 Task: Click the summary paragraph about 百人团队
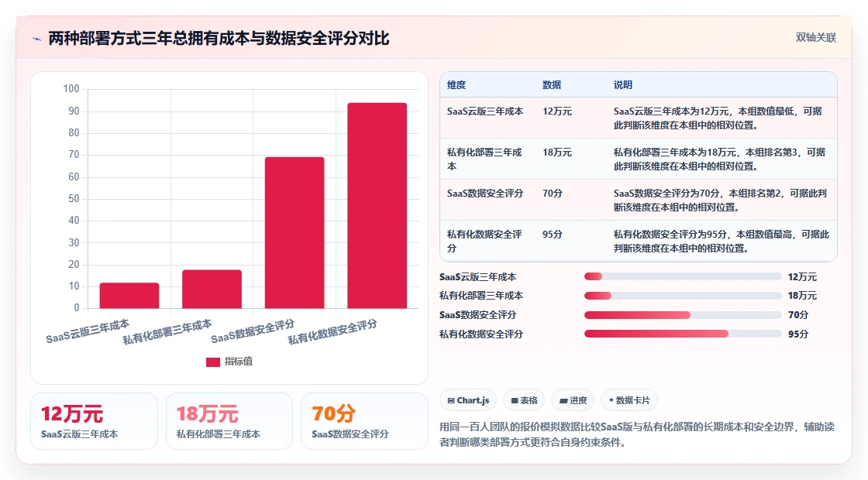tap(636, 434)
